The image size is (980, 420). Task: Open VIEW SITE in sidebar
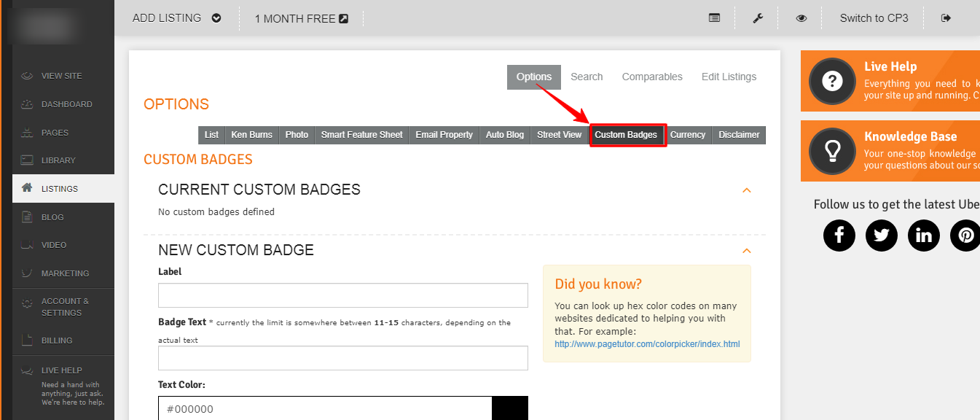(x=63, y=76)
